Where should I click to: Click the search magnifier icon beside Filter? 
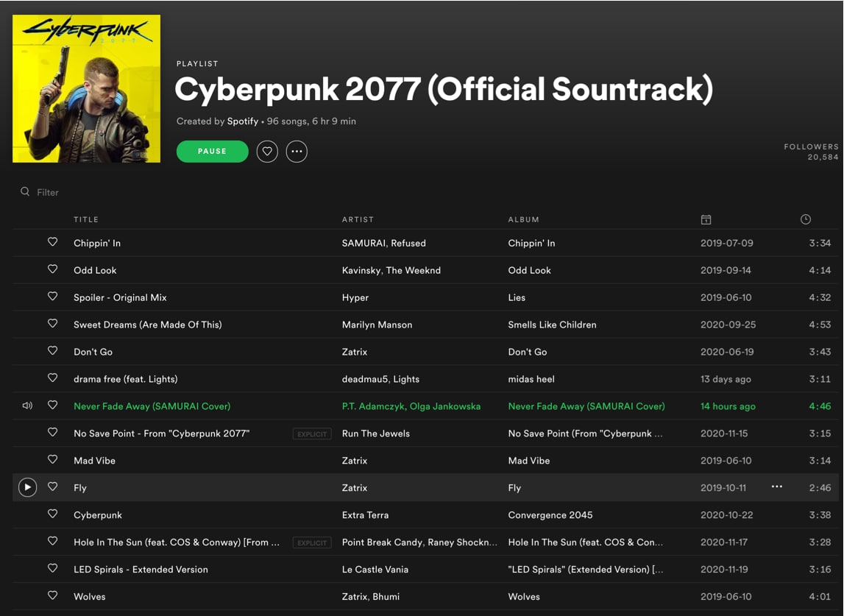tap(25, 191)
